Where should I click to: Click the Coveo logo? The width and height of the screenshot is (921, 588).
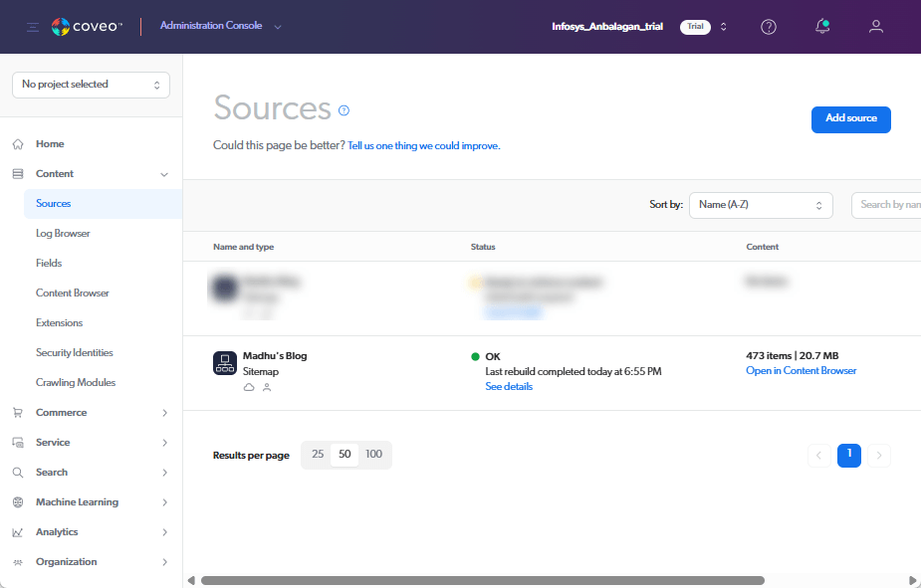click(x=87, y=27)
